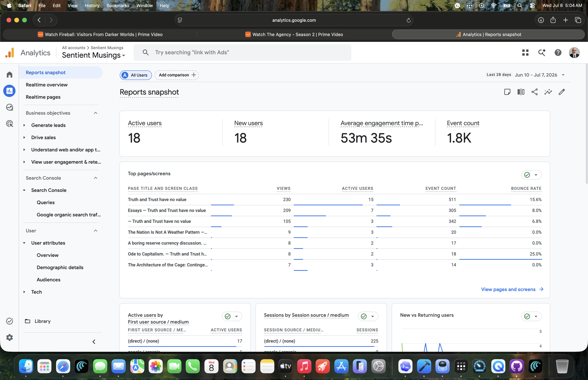The image size is (588, 380).
Task: Switch to The Agency Season 2 tab
Action: tap(294, 35)
